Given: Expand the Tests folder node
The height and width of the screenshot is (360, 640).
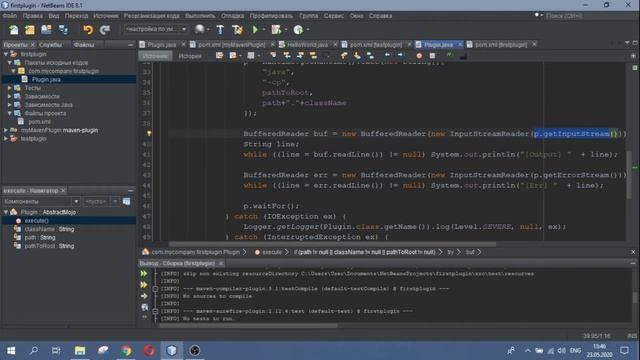Looking at the screenshot, I should [9, 88].
